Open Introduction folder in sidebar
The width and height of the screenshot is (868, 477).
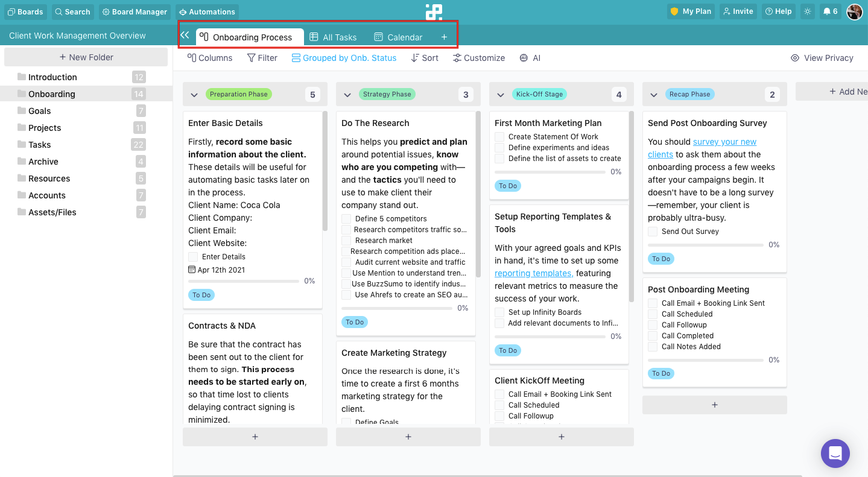coord(86,77)
